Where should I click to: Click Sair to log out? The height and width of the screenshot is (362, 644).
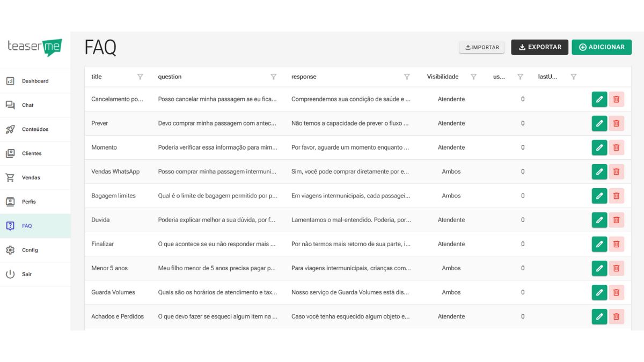click(35, 274)
